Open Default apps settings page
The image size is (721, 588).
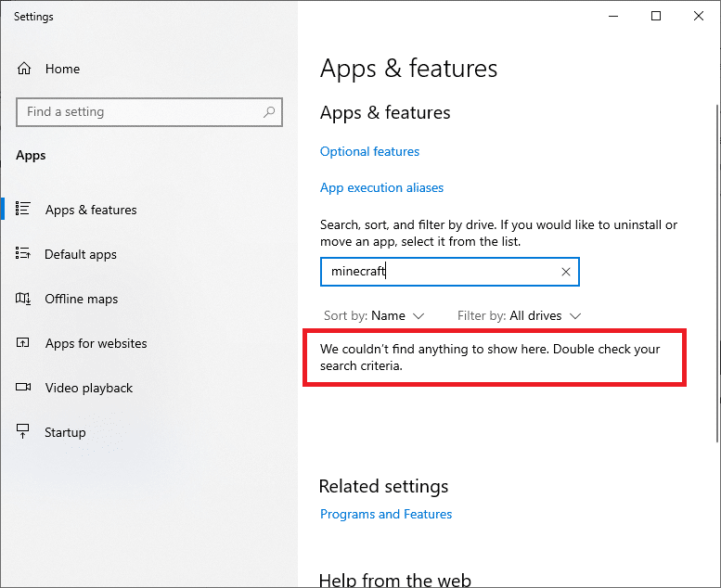pyautogui.click(x=81, y=254)
